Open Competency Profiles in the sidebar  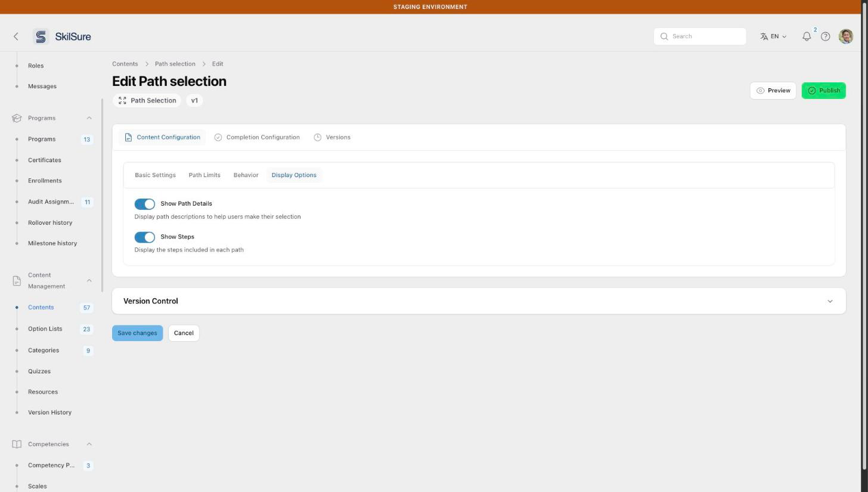click(51, 466)
